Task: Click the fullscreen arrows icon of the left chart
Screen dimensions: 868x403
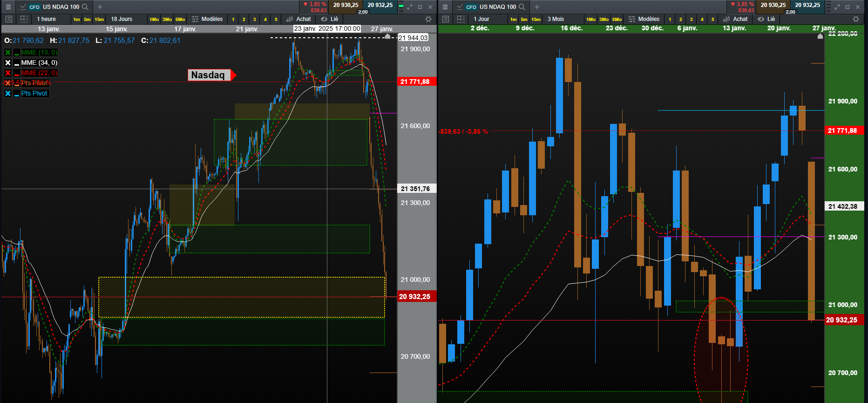Action: [x=410, y=7]
